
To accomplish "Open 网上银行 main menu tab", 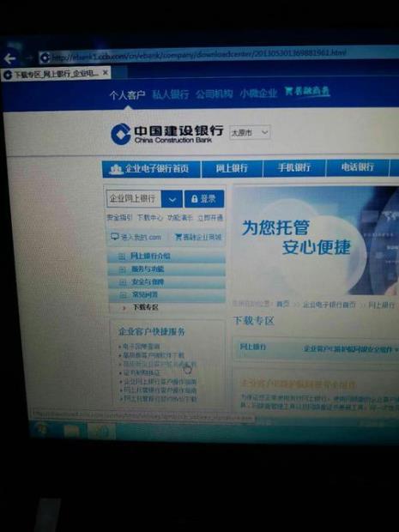I will (x=232, y=168).
